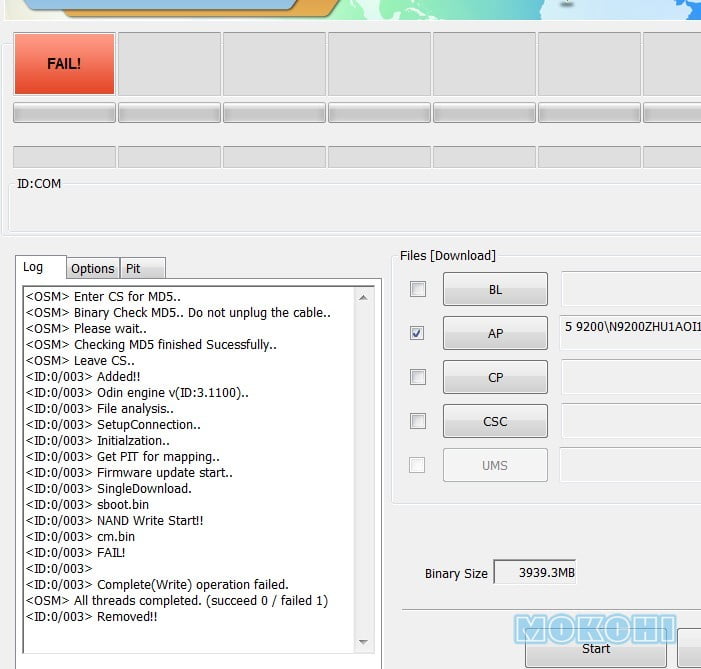Select the 'Added!!' log line
Screen dimensions: 701x669
[x=83, y=377]
